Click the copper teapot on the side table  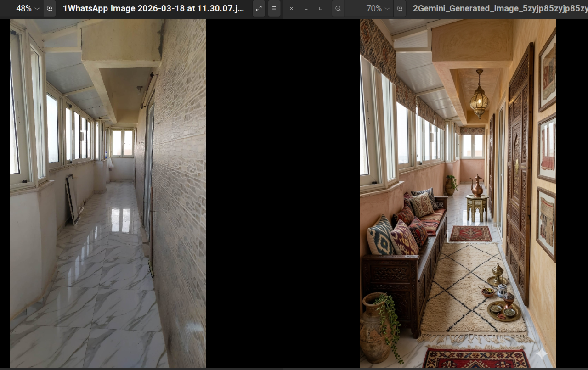click(x=476, y=186)
